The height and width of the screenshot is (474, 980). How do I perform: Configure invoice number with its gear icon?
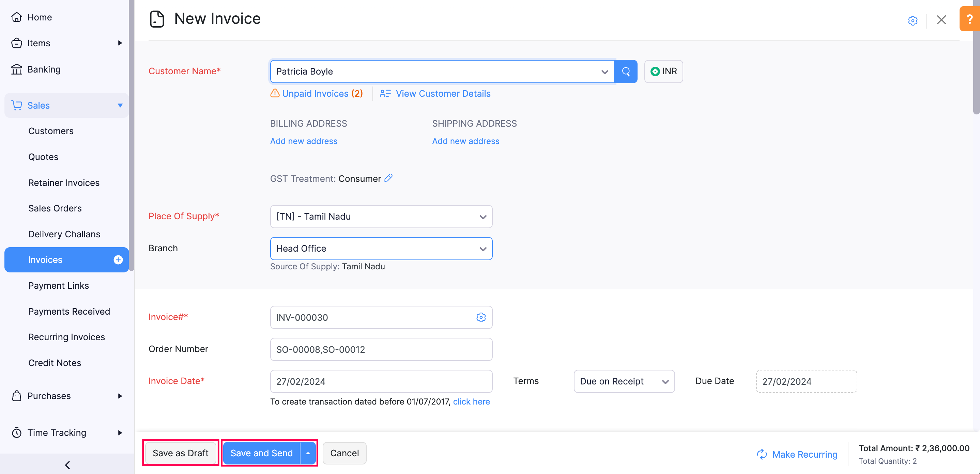[481, 317]
